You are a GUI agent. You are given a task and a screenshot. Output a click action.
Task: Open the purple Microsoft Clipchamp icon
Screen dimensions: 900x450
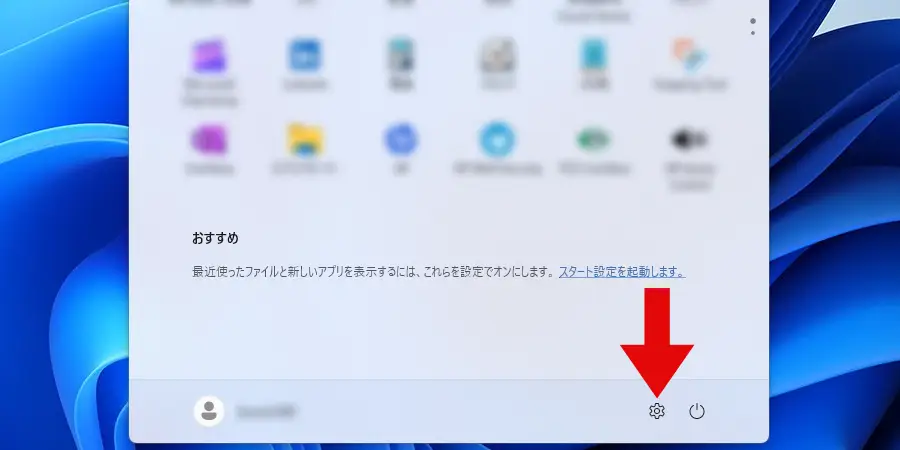(x=208, y=55)
